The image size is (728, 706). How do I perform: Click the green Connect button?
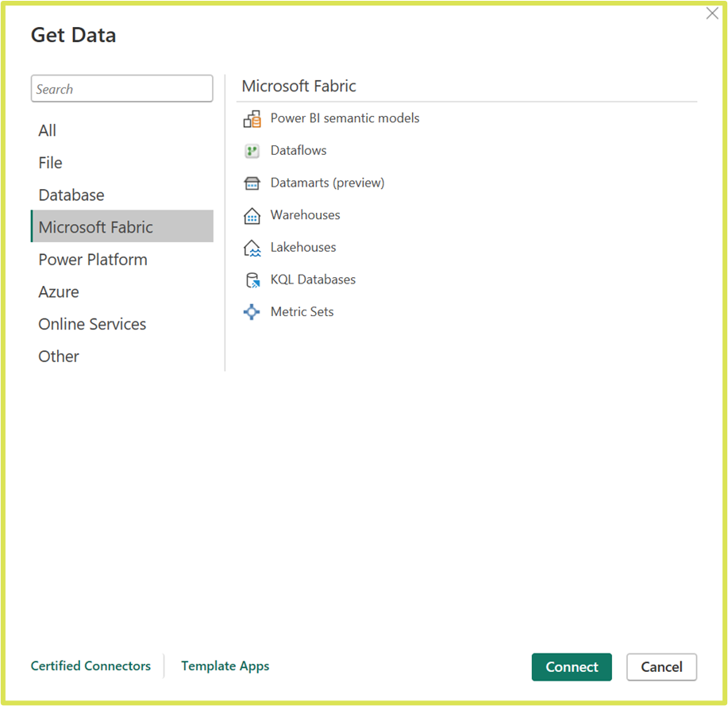pyautogui.click(x=572, y=667)
